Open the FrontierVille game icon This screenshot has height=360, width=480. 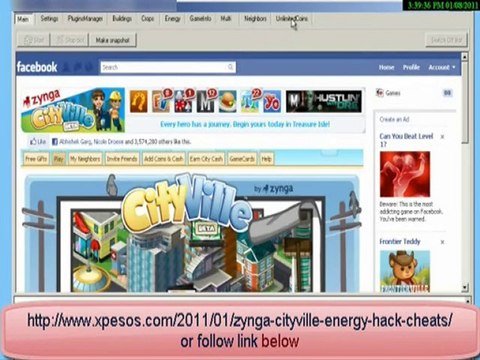(x=161, y=101)
